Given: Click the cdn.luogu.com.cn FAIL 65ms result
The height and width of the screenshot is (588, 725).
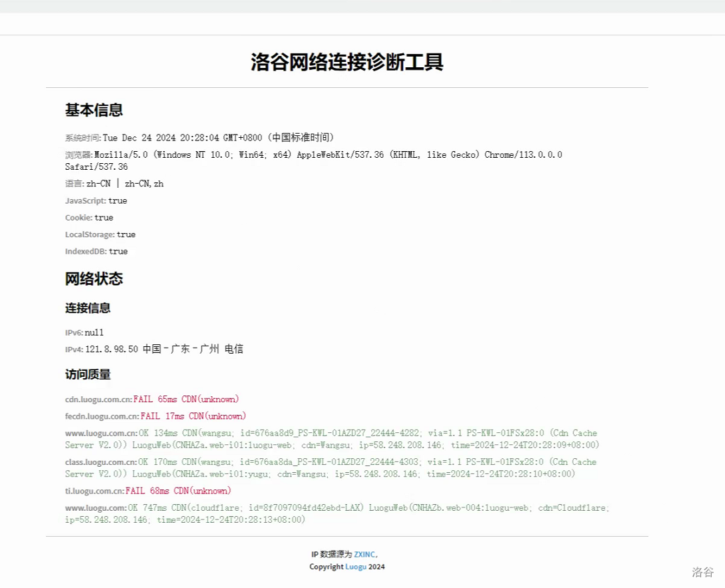Looking at the screenshot, I should pyautogui.click(x=185, y=399).
